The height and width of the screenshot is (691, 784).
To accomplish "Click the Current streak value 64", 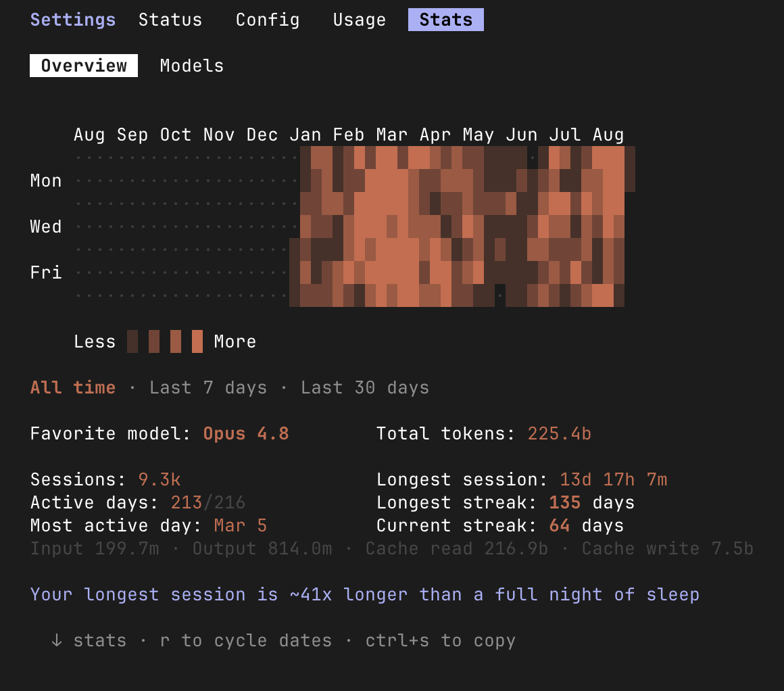I will (560, 525).
